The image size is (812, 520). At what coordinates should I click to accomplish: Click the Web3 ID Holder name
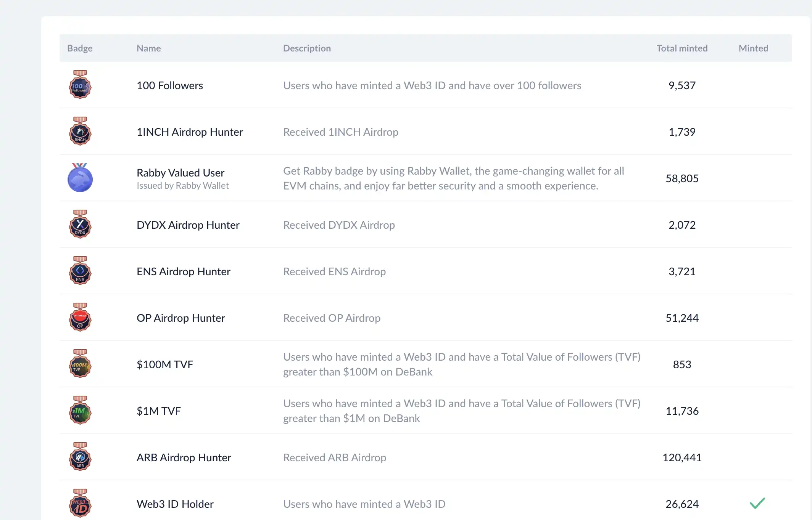pos(175,504)
